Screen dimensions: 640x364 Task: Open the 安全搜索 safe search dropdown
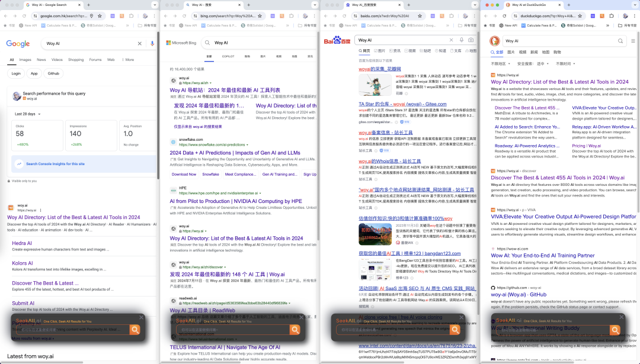[533, 63]
